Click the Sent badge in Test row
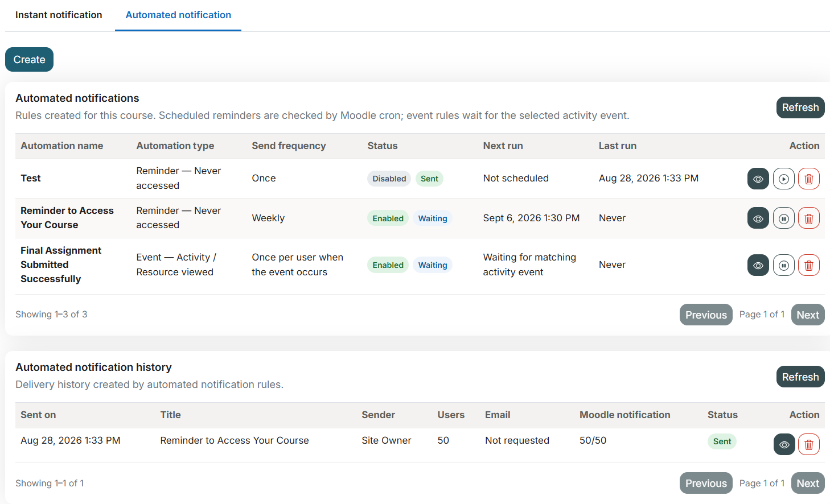 [429, 179]
